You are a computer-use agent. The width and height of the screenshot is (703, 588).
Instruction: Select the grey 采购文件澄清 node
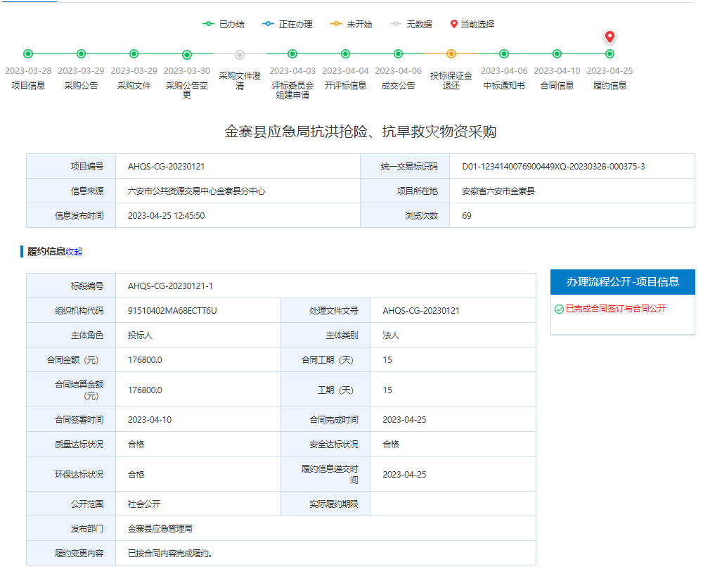coord(240,55)
